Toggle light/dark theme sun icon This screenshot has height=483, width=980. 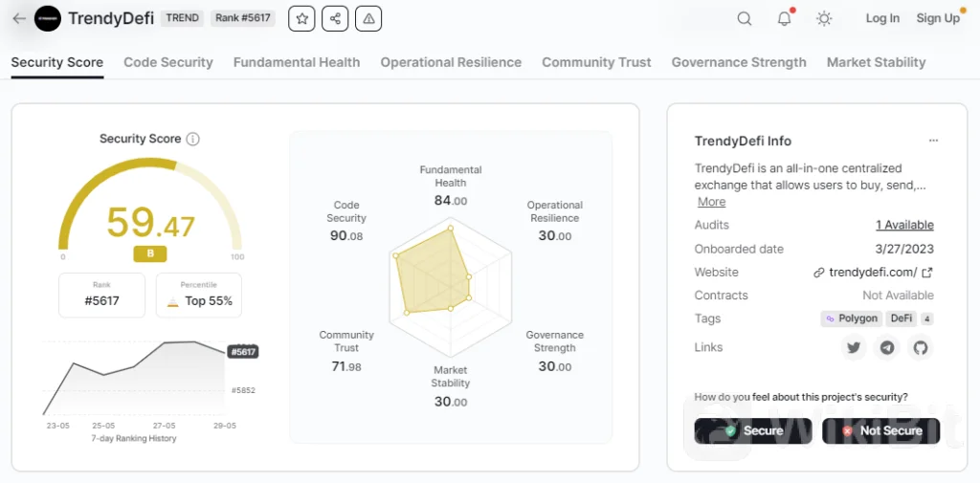click(824, 18)
